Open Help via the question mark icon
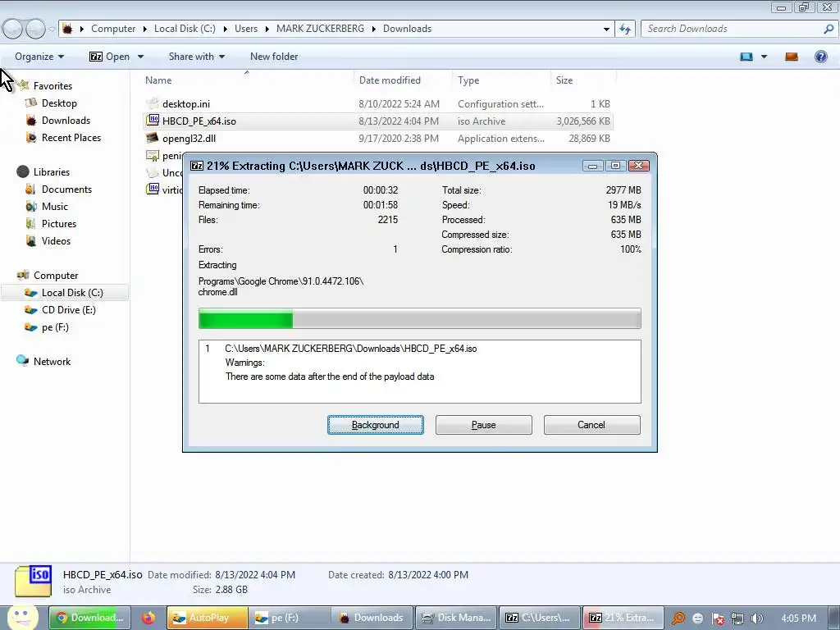The width and height of the screenshot is (840, 630). click(x=820, y=57)
